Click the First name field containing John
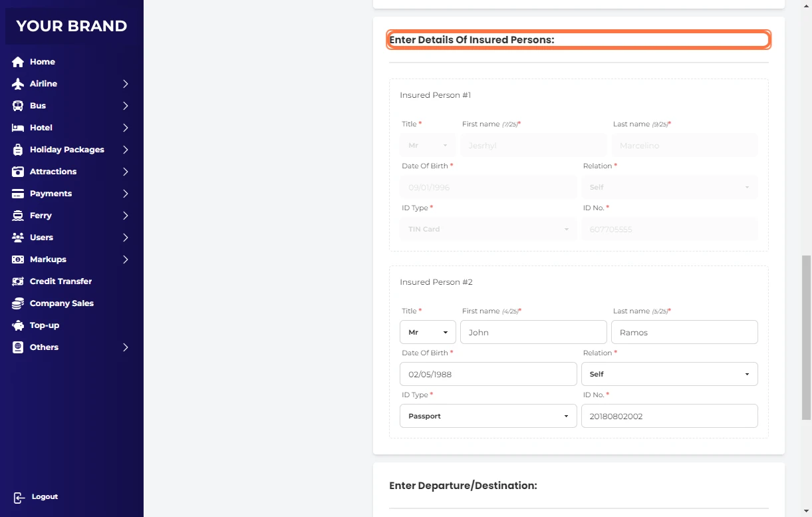The height and width of the screenshot is (517, 812). tap(533, 332)
